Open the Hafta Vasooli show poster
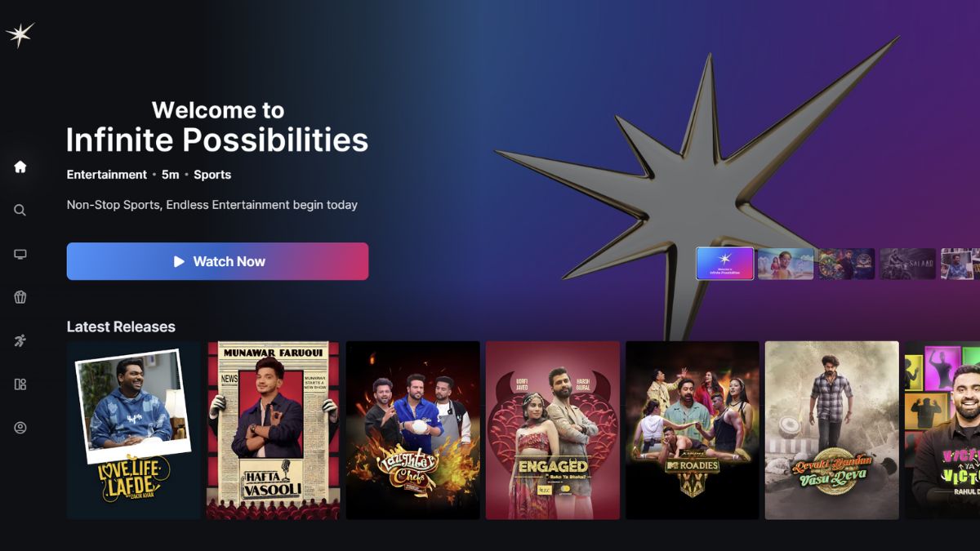 click(x=274, y=430)
